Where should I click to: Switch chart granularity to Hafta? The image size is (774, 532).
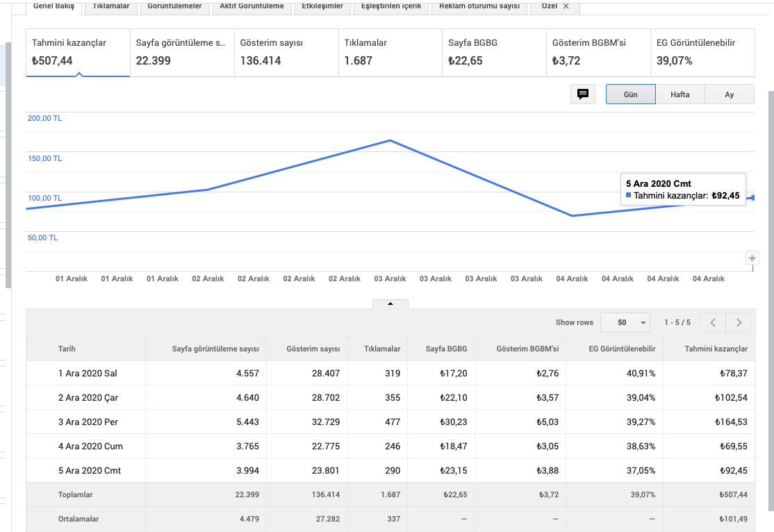(680, 94)
